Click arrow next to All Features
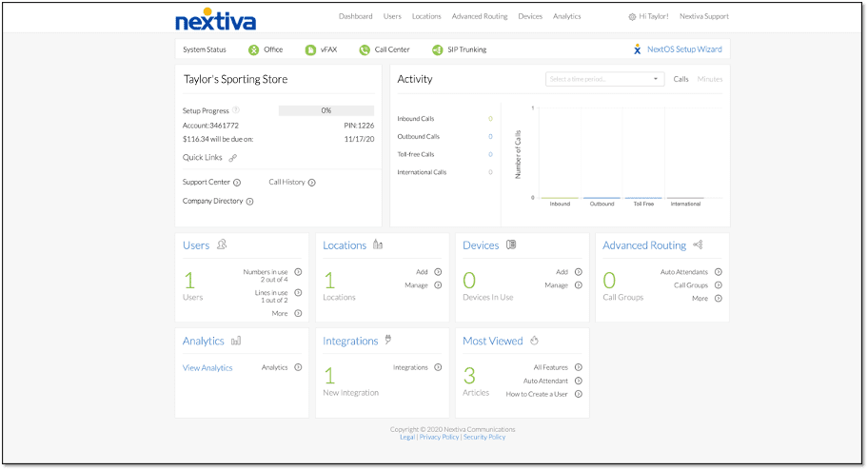Screen dimensions: 868x470 pos(579,367)
